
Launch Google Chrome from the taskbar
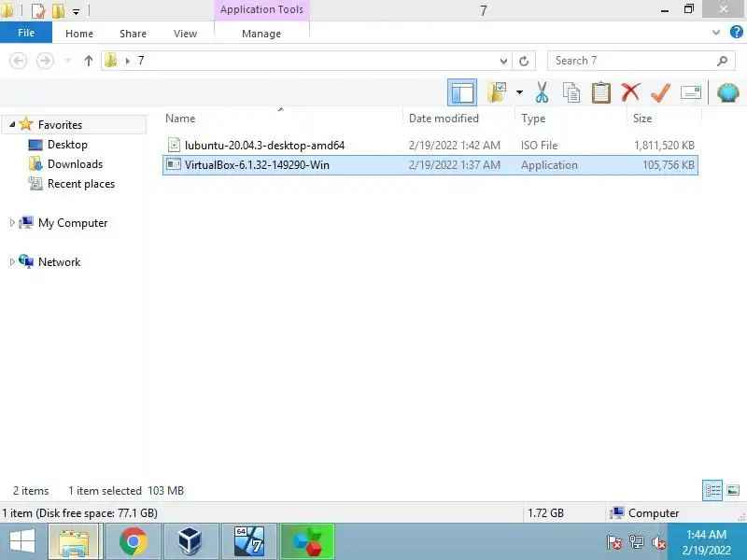(133, 541)
